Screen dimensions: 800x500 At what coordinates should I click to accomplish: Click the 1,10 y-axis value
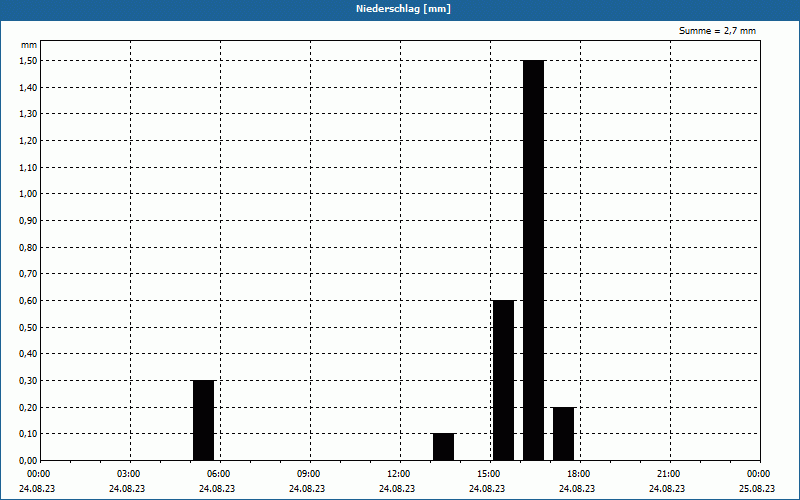point(28,167)
